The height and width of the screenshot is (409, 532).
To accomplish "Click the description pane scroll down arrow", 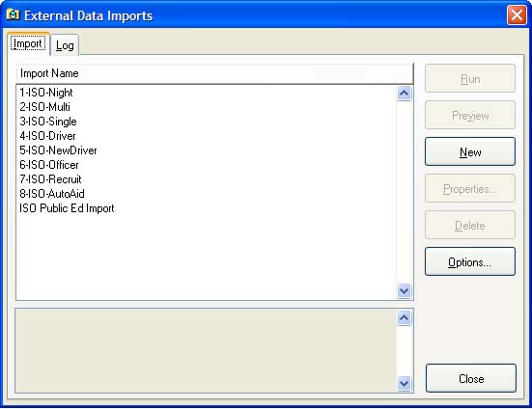I will (404, 384).
